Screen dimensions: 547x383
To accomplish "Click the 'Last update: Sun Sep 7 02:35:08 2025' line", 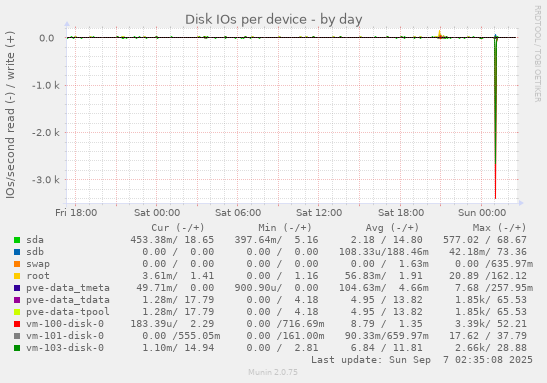I will click(422, 360).
